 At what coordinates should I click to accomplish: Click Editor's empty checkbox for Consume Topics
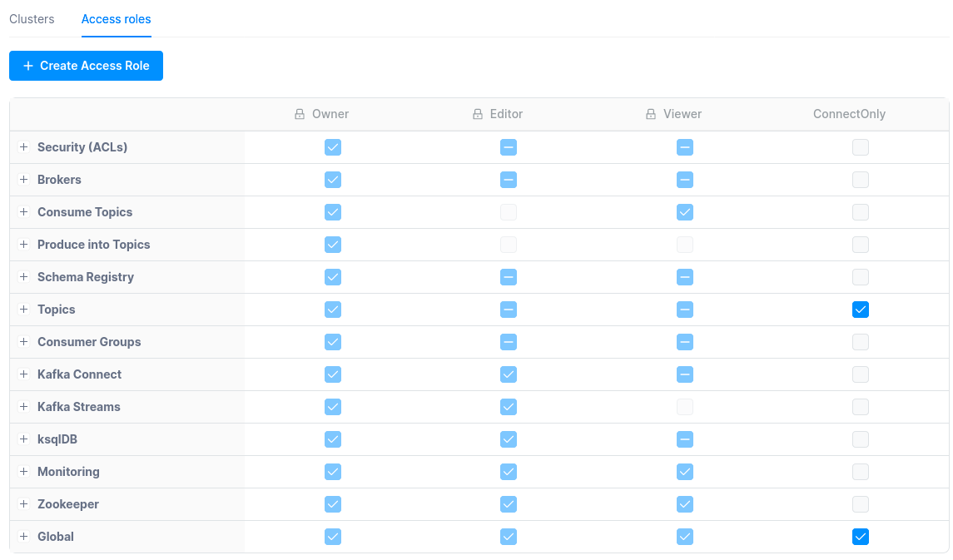tap(509, 212)
